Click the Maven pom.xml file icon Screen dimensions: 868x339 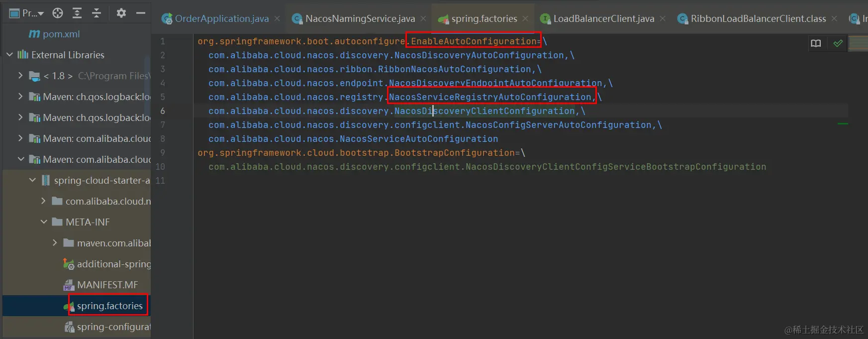34,34
